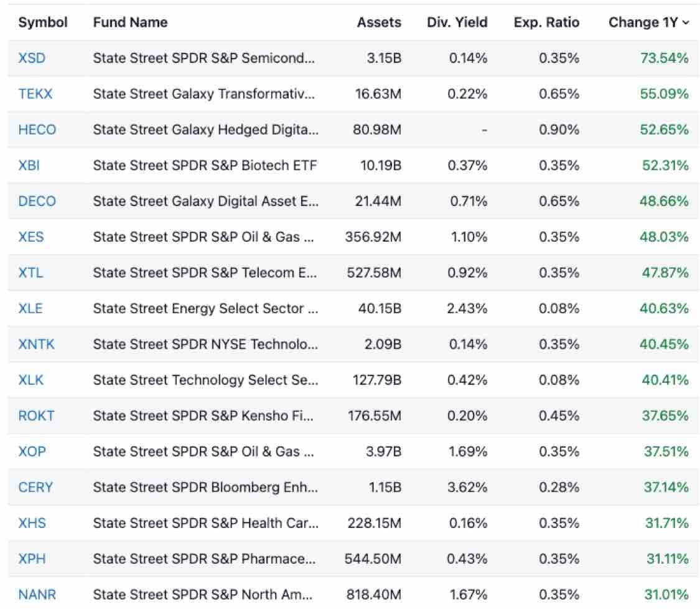Open the XES ticker link

[x=31, y=237]
